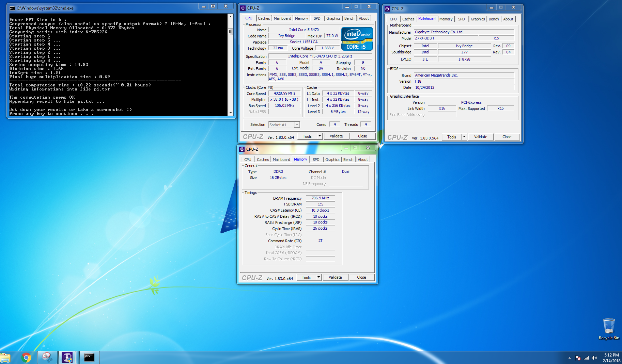This screenshot has width=622, height=364.
Task: Select the CAS# Latency 10.0 clocks value
Action: (x=320, y=210)
